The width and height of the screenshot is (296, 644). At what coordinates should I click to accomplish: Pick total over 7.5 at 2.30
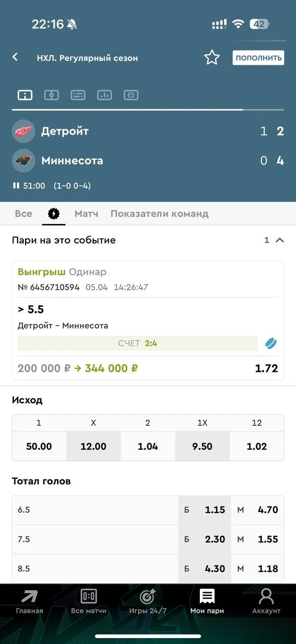tap(205, 539)
